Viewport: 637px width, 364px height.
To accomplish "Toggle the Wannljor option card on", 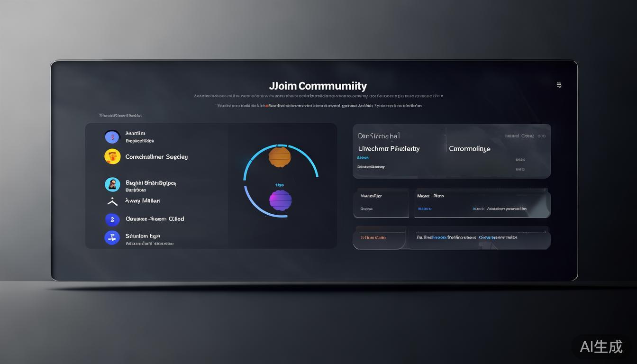I will [381, 203].
